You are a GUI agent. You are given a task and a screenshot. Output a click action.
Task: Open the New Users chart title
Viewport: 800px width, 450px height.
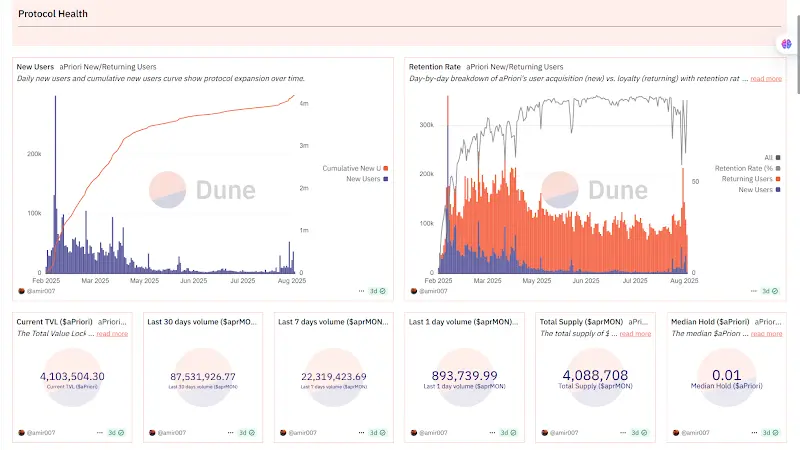(x=35, y=67)
